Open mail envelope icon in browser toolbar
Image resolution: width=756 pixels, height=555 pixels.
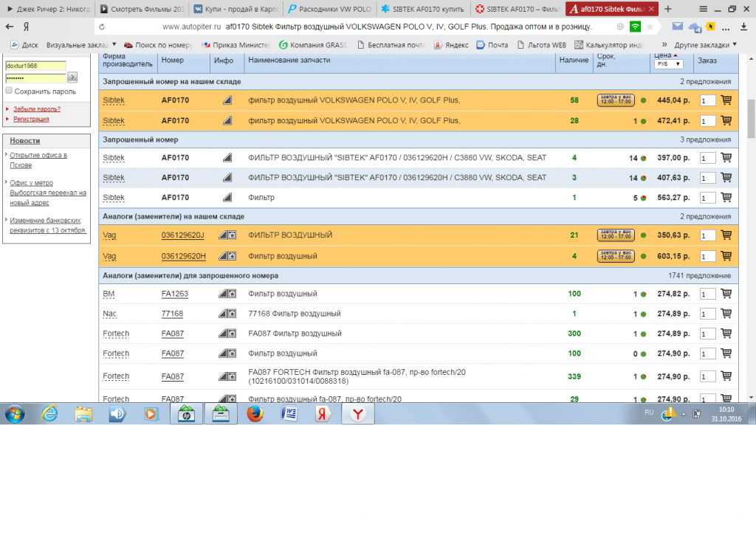point(678,27)
